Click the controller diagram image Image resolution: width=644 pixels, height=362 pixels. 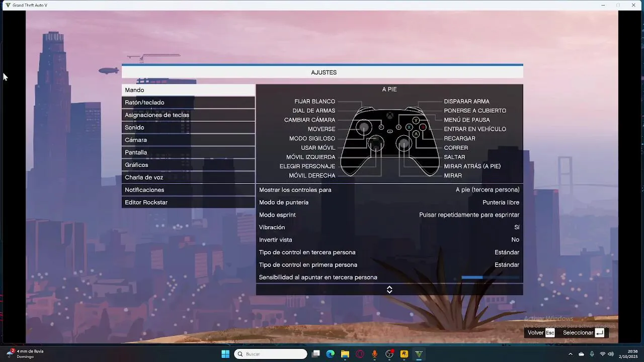pyautogui.click(x=390, y=141)
